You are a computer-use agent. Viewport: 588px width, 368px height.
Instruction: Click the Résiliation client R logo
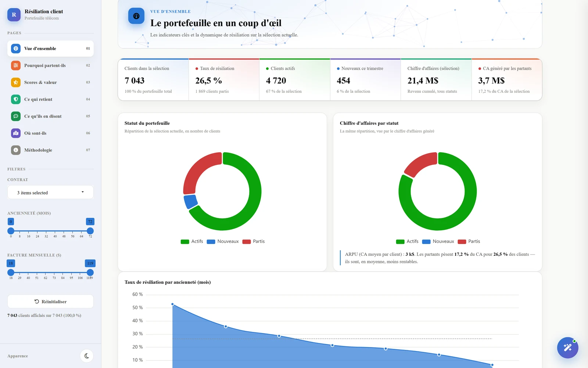(14, 15)
